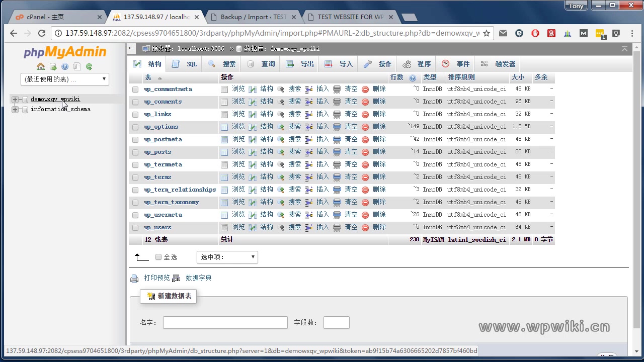Enable the 全选 select-all checkbox

point(158,256)
